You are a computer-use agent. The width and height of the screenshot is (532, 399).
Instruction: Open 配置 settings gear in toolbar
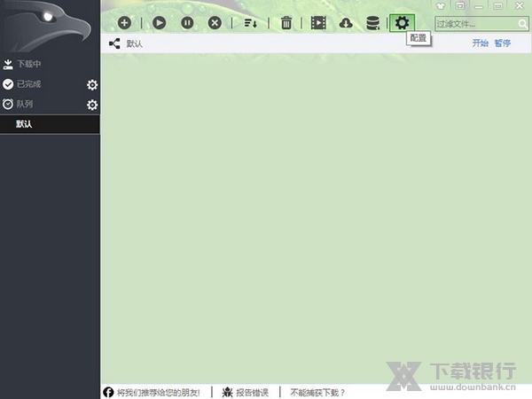(x=403, y=23)
